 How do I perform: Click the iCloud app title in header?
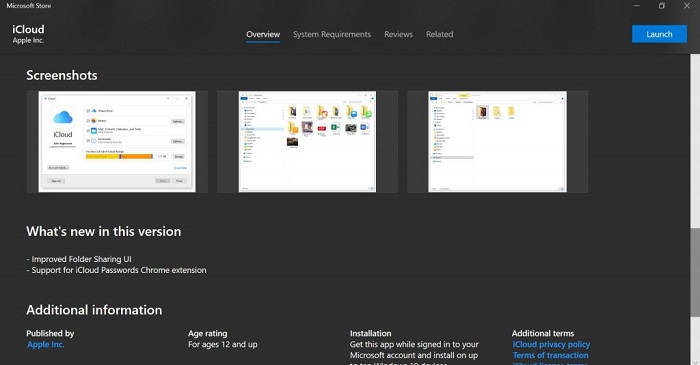[28, 29]
